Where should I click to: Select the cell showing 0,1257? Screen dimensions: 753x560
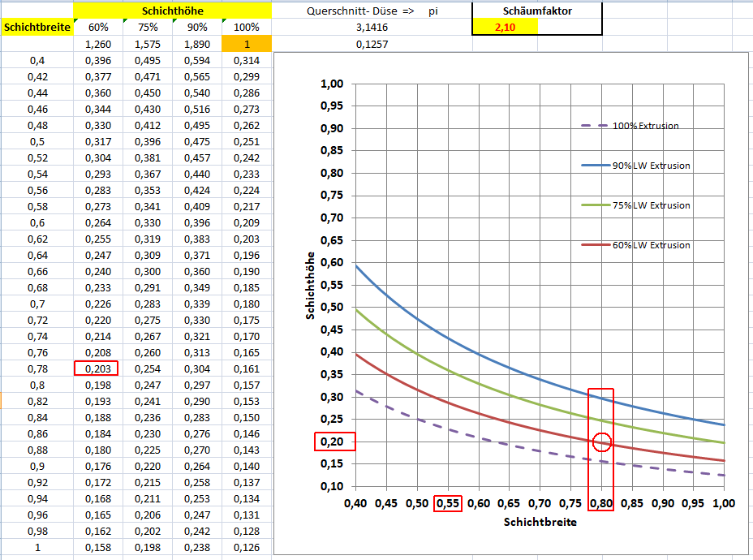pyautogui.click(x=371, y=43)
